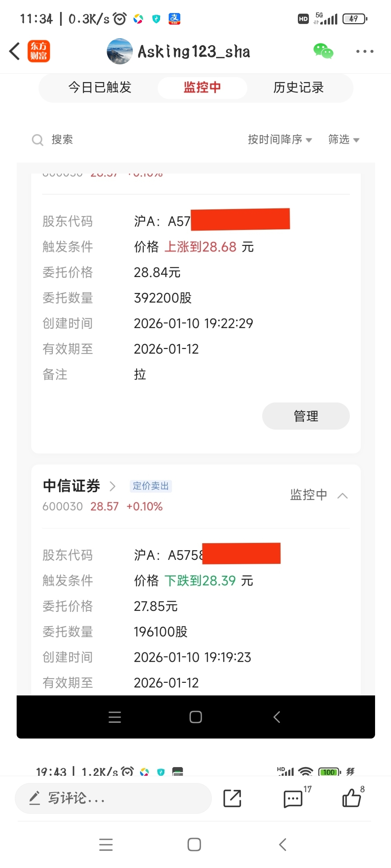Tap the system recent apps button
The height and width of the screenshot is (868, 391).
pyautogui.click(x=106, y=845)
